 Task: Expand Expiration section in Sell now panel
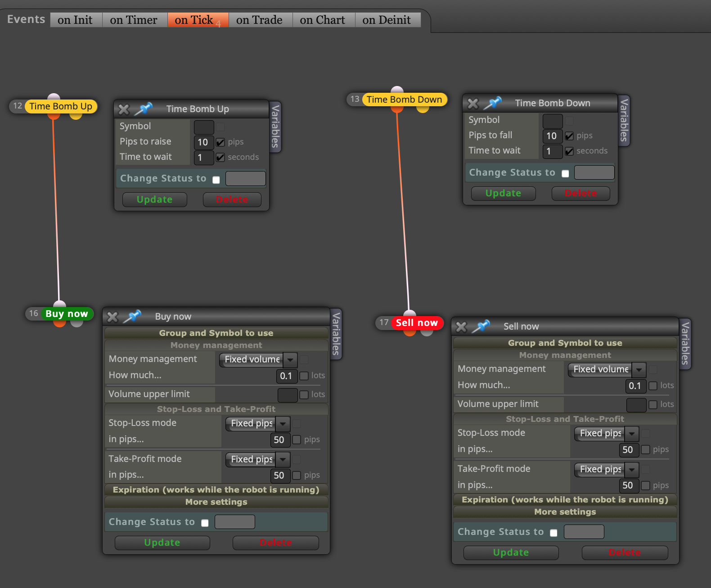click(565, 500)
